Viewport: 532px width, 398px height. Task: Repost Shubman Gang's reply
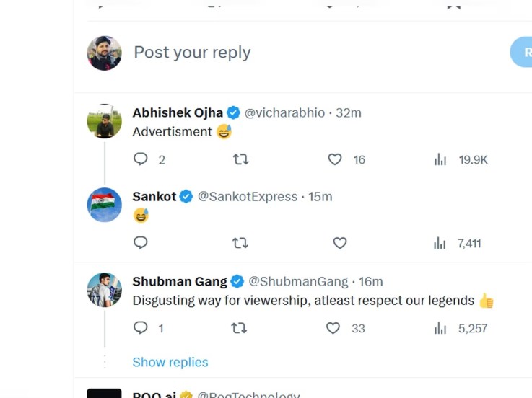[x=239, y=328]
